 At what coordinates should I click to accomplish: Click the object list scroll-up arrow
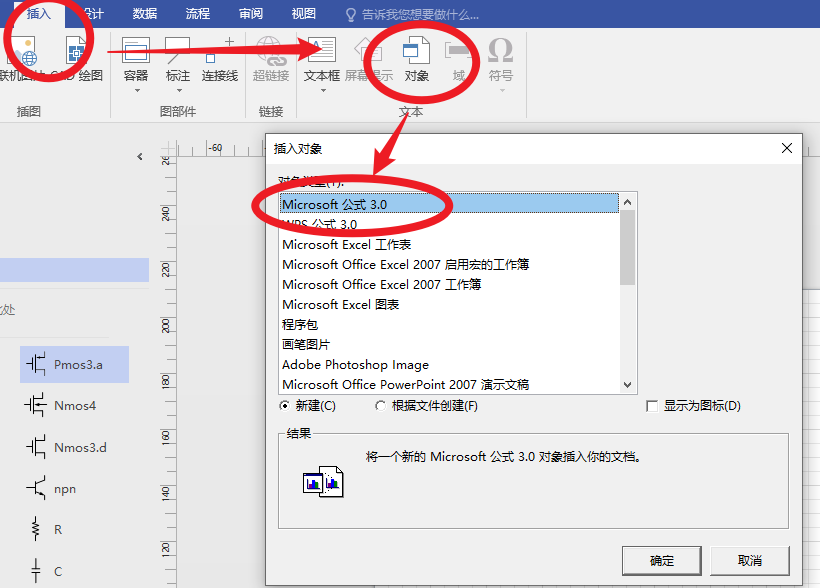628,202
